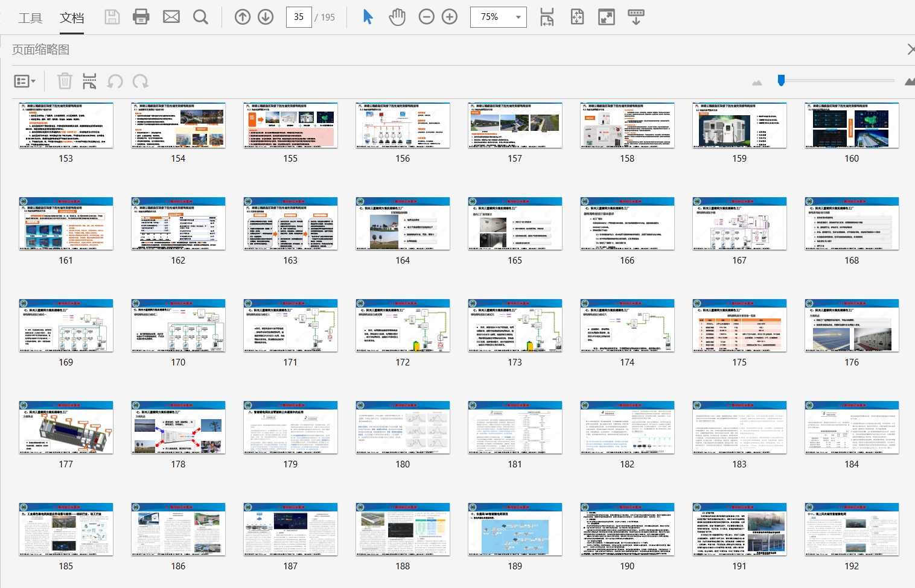Click the page number field showing 35

coord(299,17)
